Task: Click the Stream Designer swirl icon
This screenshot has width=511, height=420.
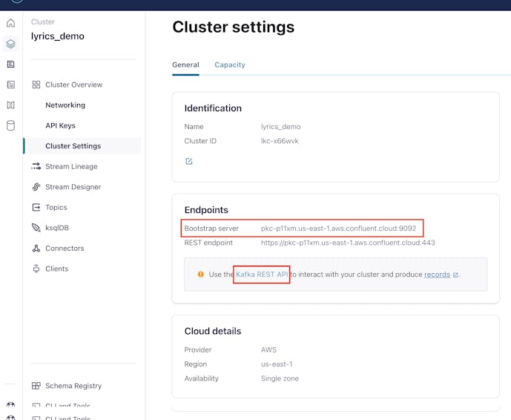Action: (36, 187)
